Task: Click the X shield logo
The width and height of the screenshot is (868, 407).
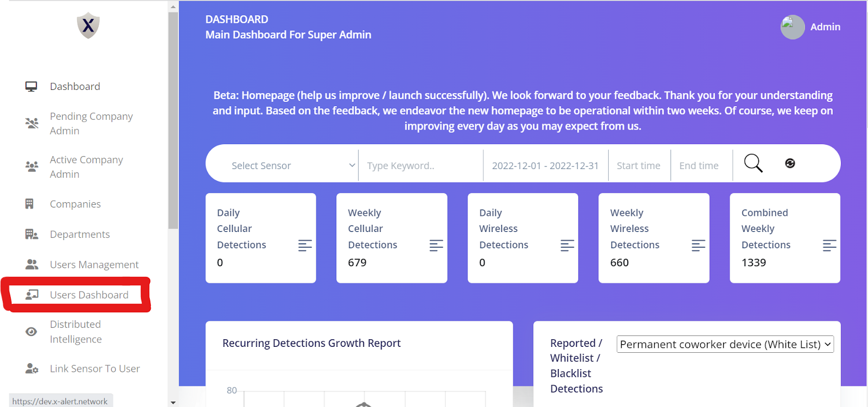Action: (x=88, y=25)
